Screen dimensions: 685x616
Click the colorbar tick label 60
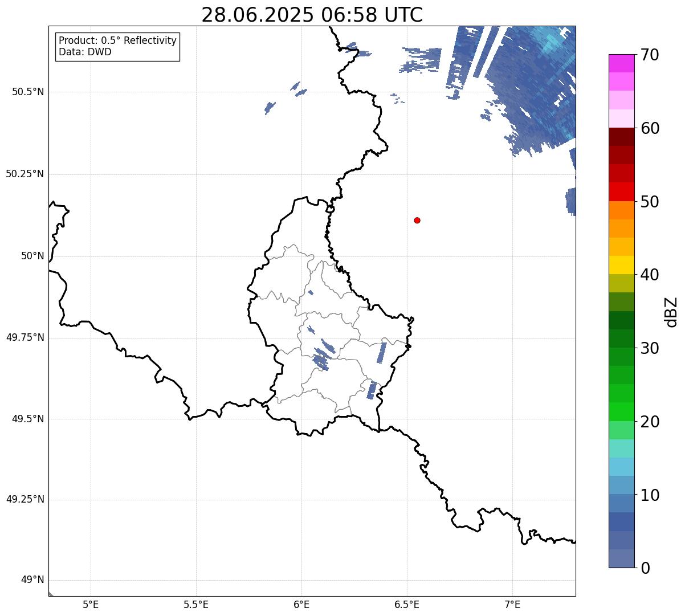tap(650, 128)
